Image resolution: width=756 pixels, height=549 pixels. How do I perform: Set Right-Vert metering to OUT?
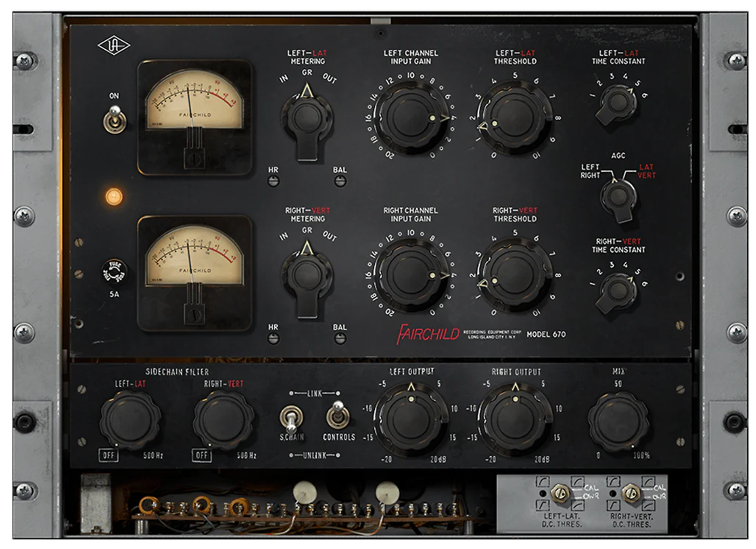click(330, 236)
